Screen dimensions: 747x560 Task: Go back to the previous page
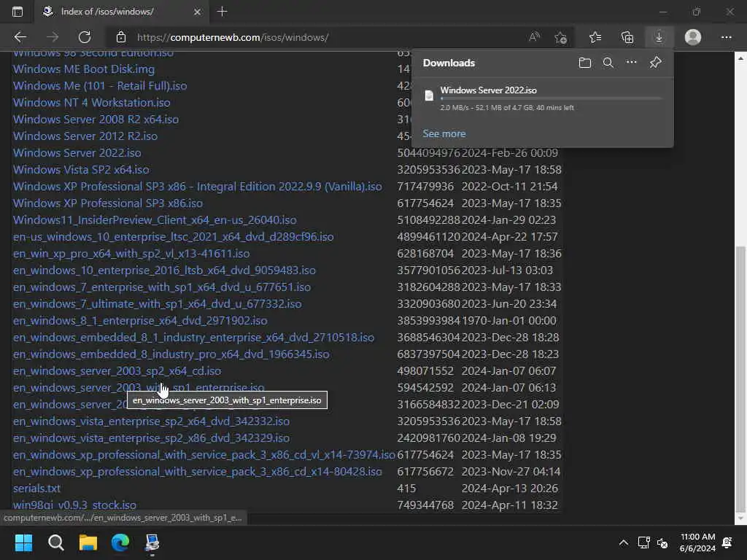tap(20, 37)
